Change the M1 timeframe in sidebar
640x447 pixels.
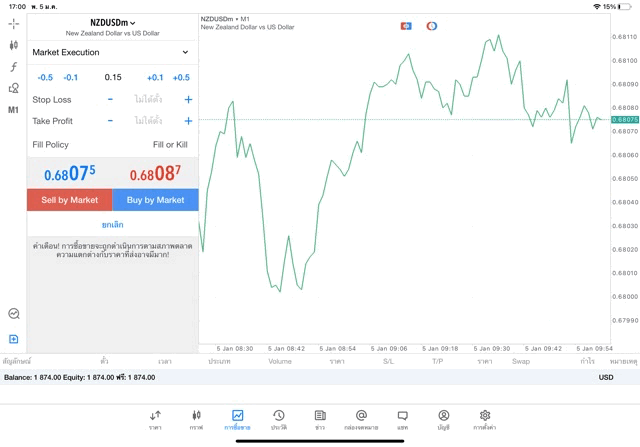tap(13, 110)
